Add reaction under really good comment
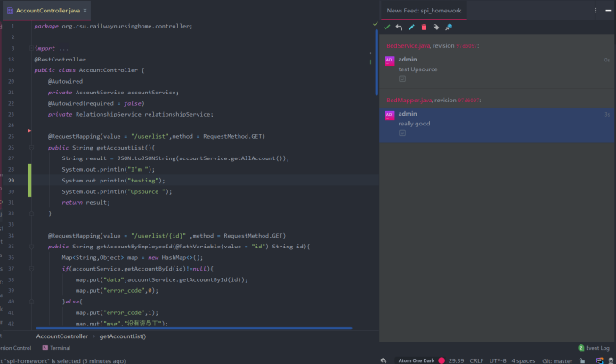 (x=402, y=133)
